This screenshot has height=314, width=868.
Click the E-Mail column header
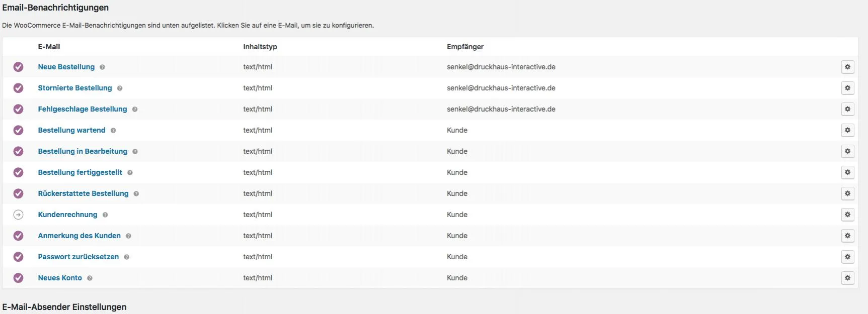click(49, 47)
